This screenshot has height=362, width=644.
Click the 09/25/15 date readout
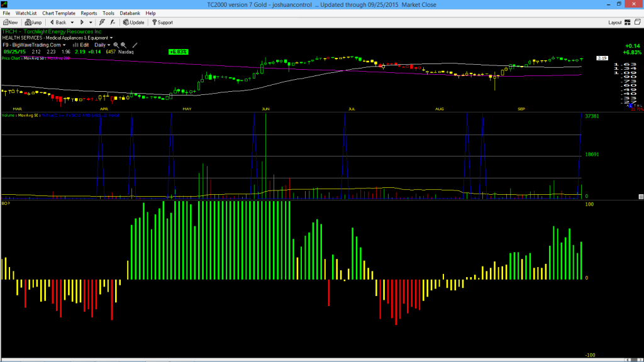click(x=15, y=52)
